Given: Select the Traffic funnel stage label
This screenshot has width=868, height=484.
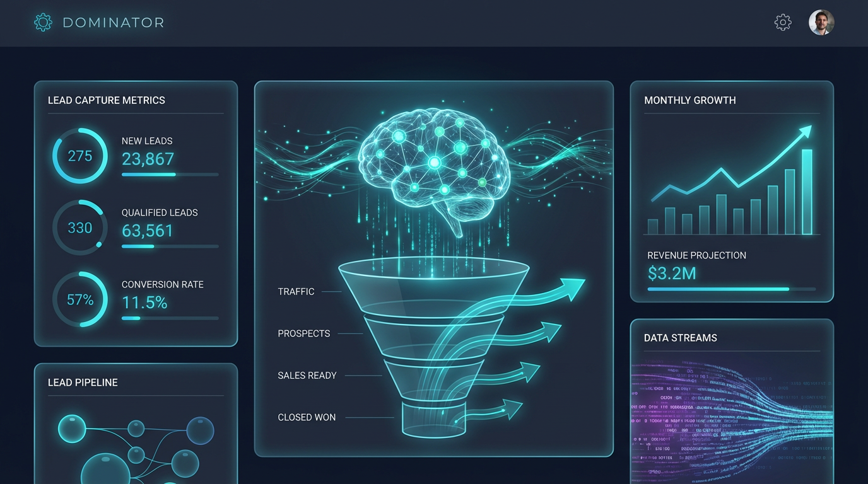Looking at the screenshot, I should pos(296,292).
